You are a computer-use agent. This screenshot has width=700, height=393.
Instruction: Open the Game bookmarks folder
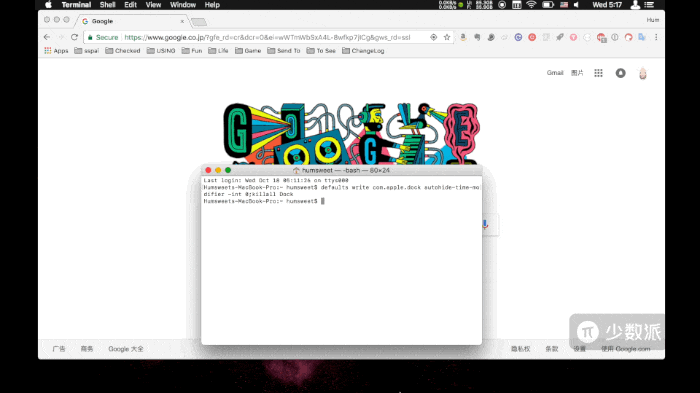click(x=248, y=51)
